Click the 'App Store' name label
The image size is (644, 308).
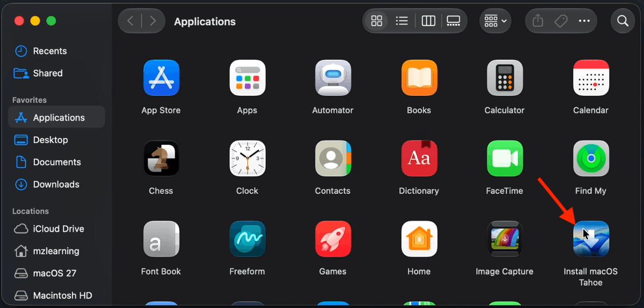(161, 110)
